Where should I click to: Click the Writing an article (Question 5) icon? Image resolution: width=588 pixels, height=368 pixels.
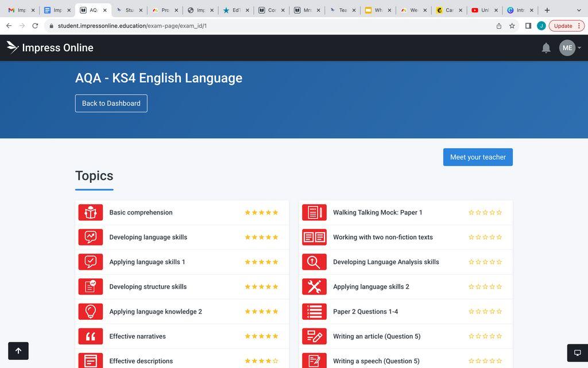click(x=314, y=336)
